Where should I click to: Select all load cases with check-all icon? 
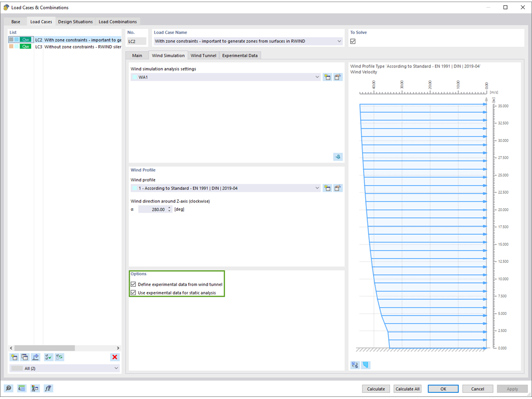(48, 357)
